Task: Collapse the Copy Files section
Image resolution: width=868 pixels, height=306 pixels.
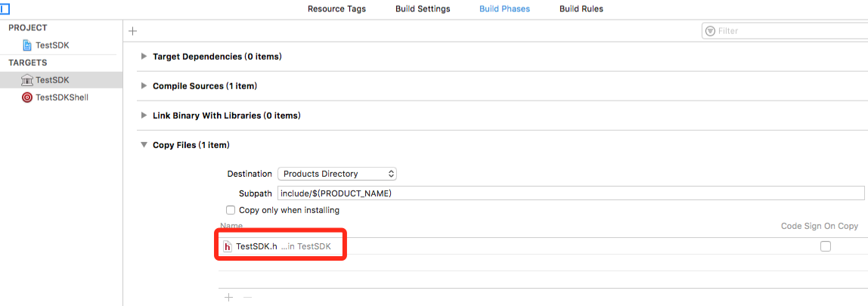Action: [144, 145]
